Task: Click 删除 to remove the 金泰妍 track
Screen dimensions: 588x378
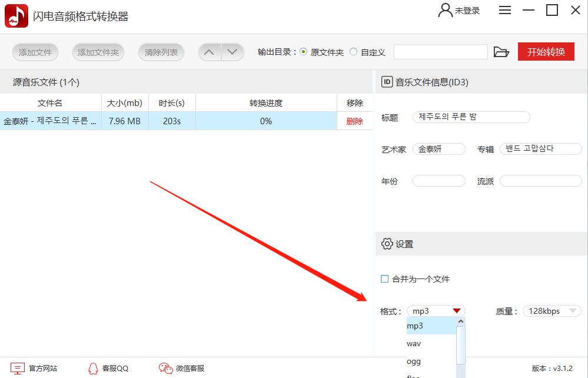Action: (x=355, y=121)
